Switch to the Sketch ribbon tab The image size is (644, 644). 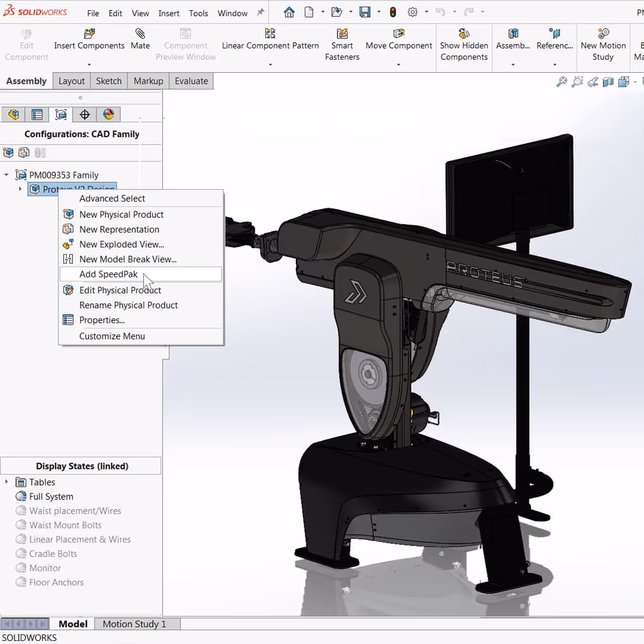click(109, 81)
